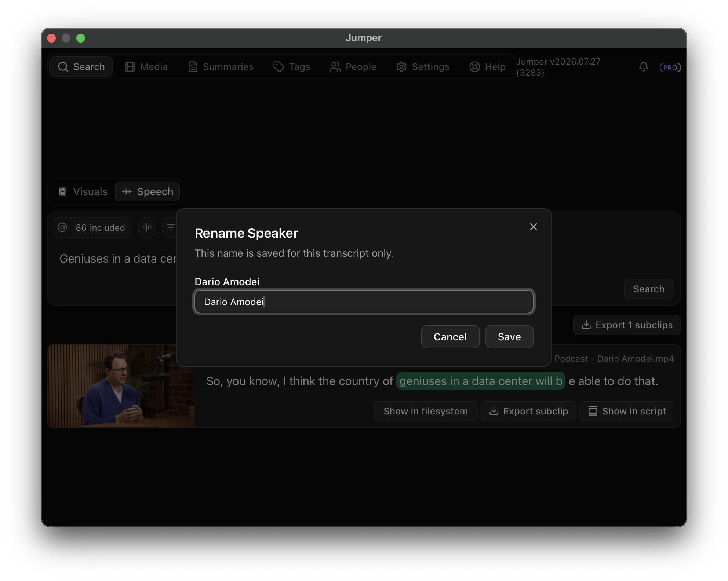Click the Dario Amodei label above input
The width and height of the screenshot is (728, 581).
pos(227,282)
